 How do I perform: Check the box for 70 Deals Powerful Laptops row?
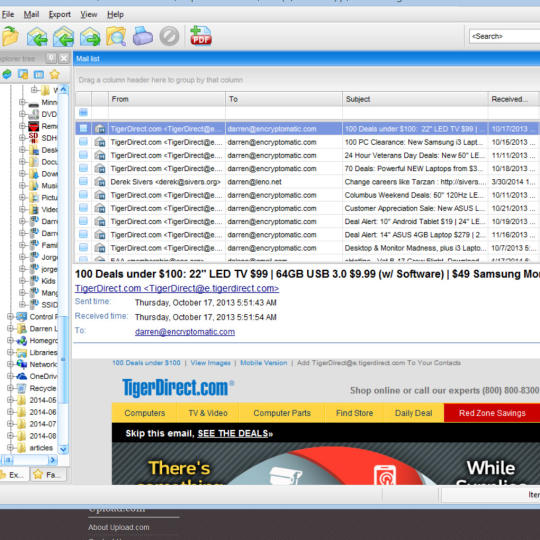pyautogui.click(x=83, y=168)
